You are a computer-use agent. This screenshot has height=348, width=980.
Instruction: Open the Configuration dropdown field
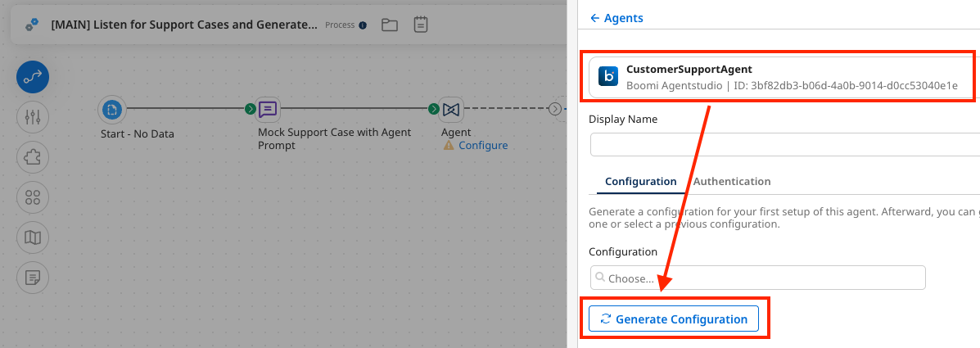pos(757,278)
